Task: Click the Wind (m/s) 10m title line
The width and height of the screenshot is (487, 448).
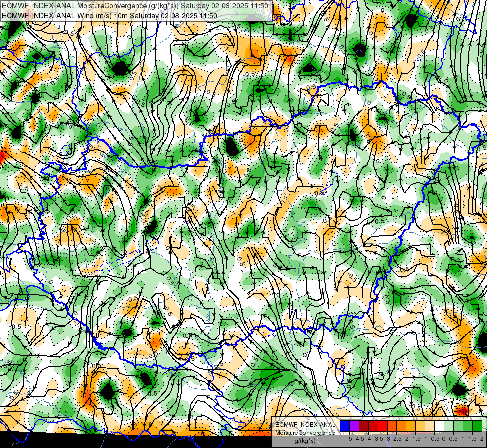Action: [109, 16]
